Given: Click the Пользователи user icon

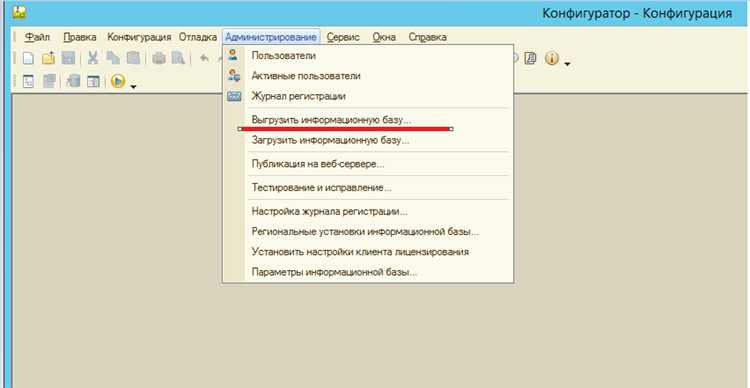Looking at the screenshot, I should point(233,55).
